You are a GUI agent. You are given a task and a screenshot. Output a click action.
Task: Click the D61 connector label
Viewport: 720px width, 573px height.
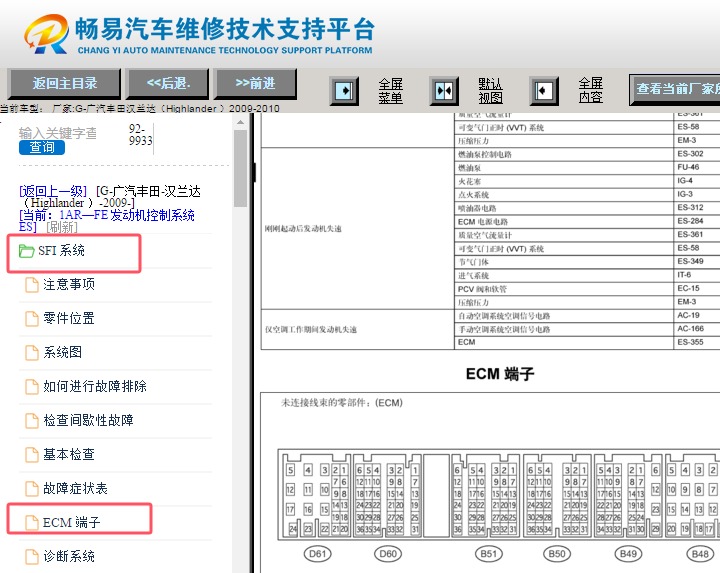coord(317,554)
